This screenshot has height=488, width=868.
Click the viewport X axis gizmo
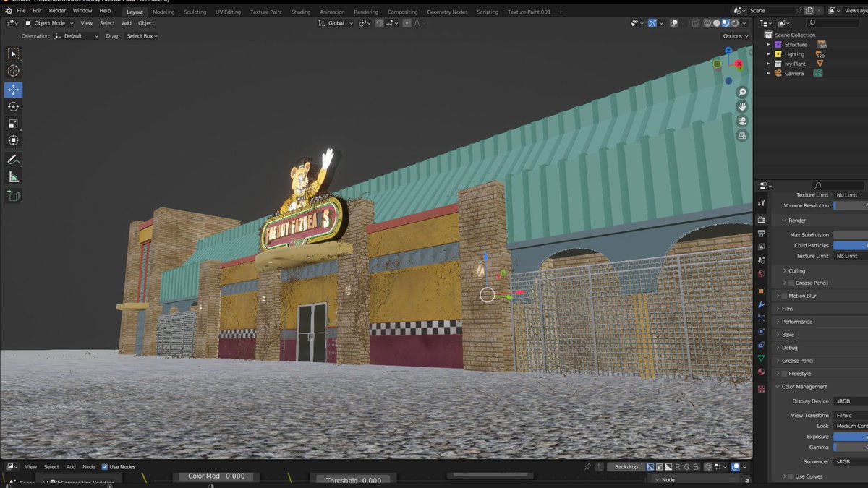pos(739,64)
